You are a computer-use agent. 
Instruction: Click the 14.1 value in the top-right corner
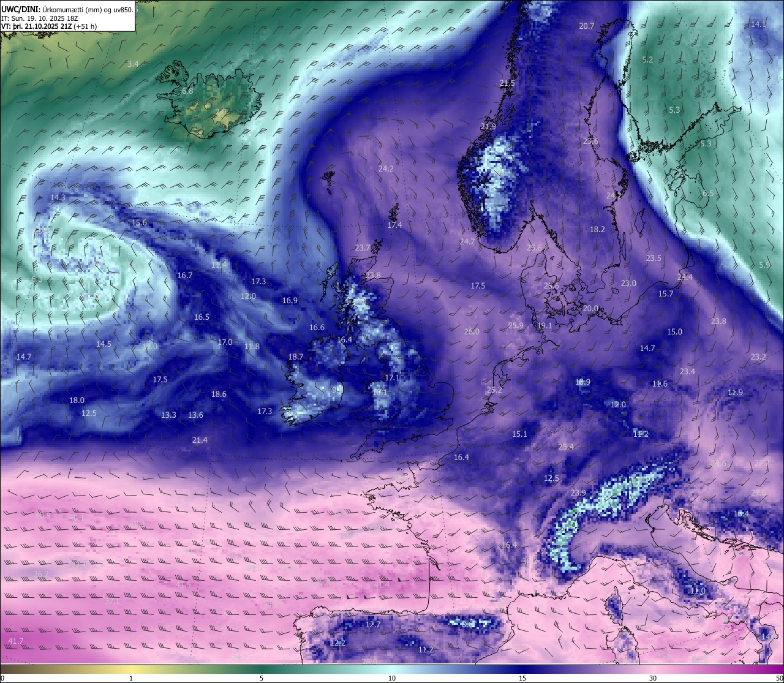point(758,24)
